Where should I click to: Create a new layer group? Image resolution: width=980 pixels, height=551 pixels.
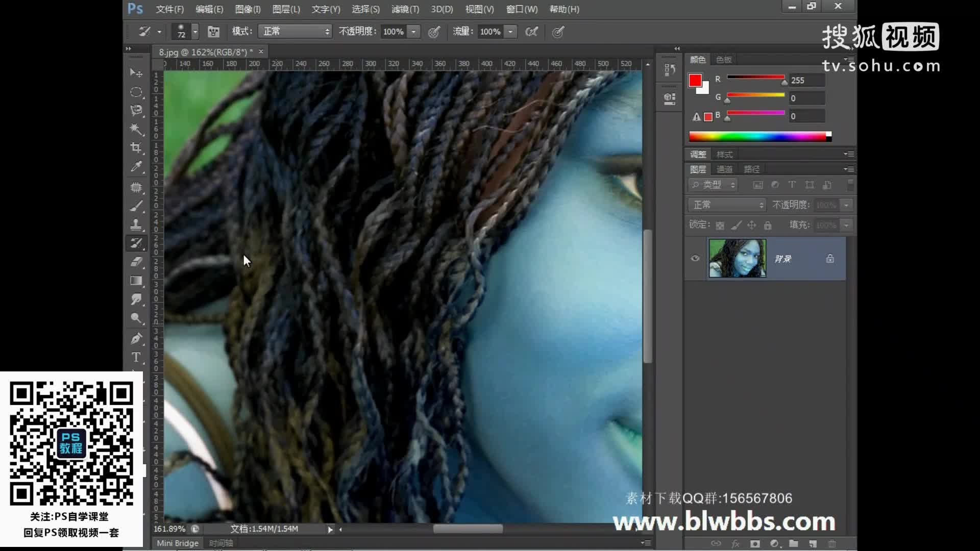[x=793, y=543]
